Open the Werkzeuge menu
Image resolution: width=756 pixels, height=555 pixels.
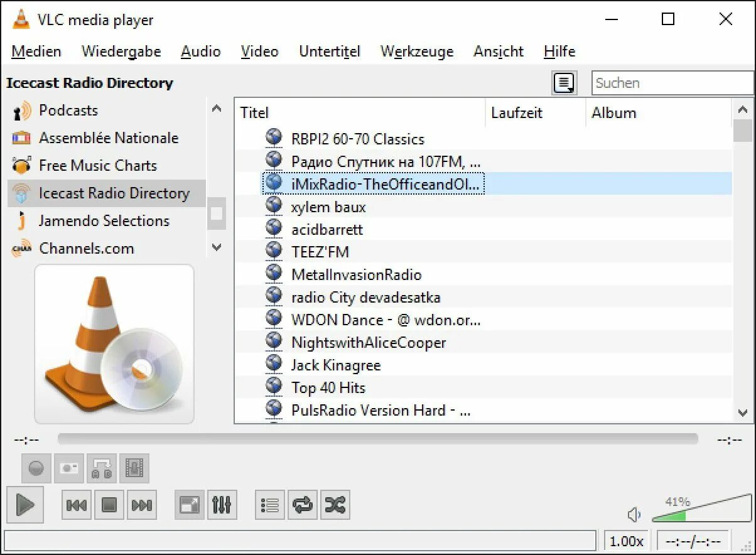pyautogui.click(x=417, y=51)
